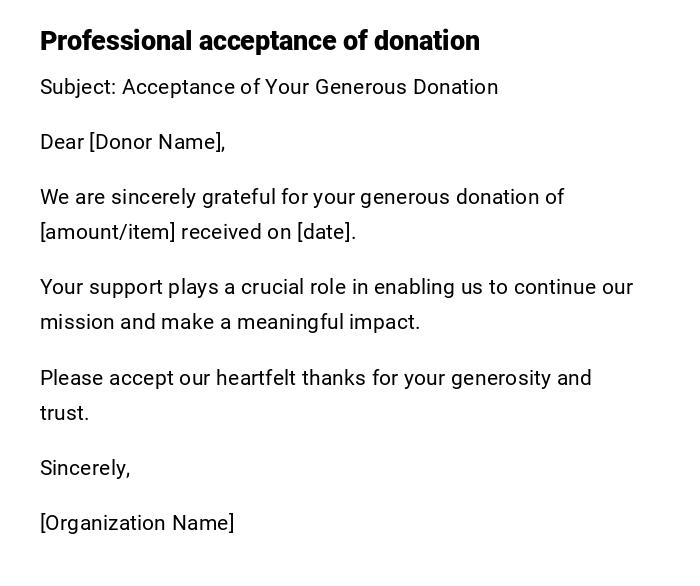Viewport: 700px width, 586px height.
Task: Click the word "Dear" in the greeting
Action: coord(61,142)
